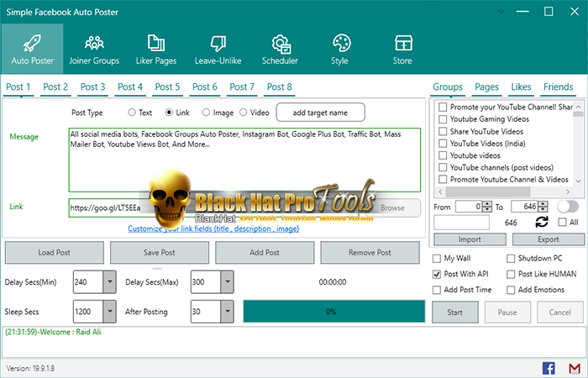Image resolution: width=588 pixels, height=378 pixels.
Task: Select the Image post type
Action: pyautogui.click(x=206, y=112)
